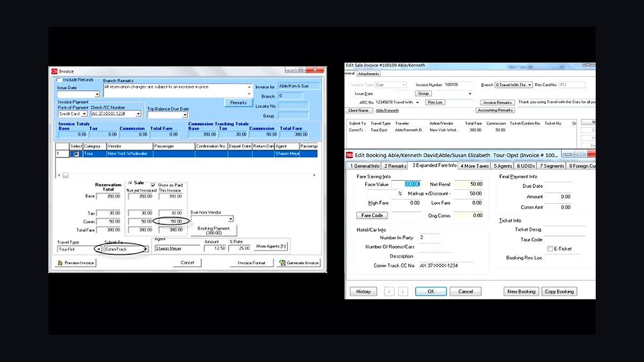
Task: Click OK in Edit Booking
Action: click(431, 292)
